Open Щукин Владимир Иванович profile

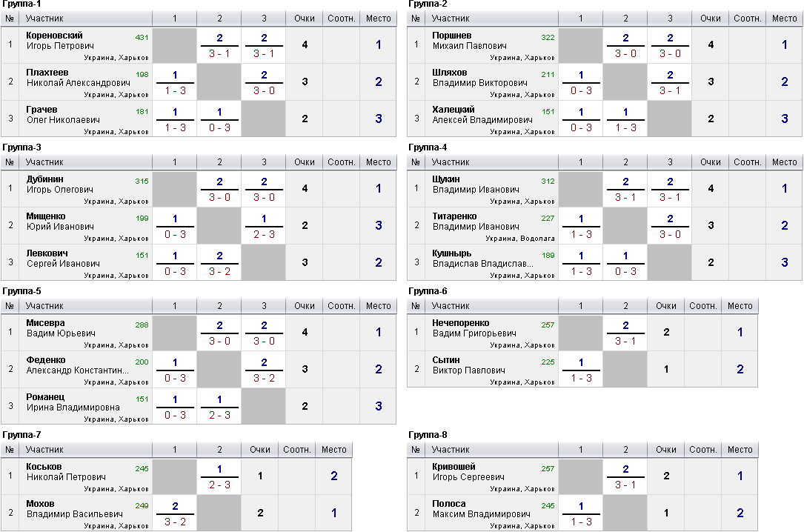[475, 184]
